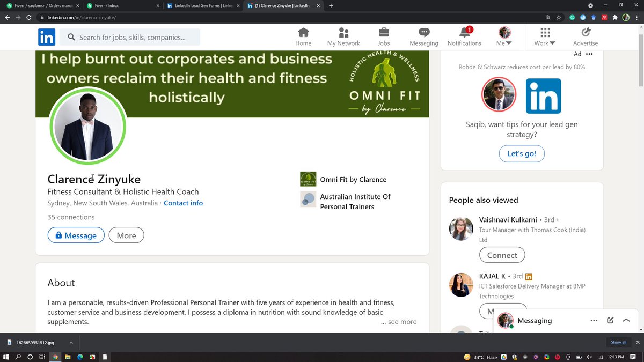644x362 pixels.
Task: Open Vaishnavi Kulkarni's profile name
Action: point(508,220)
